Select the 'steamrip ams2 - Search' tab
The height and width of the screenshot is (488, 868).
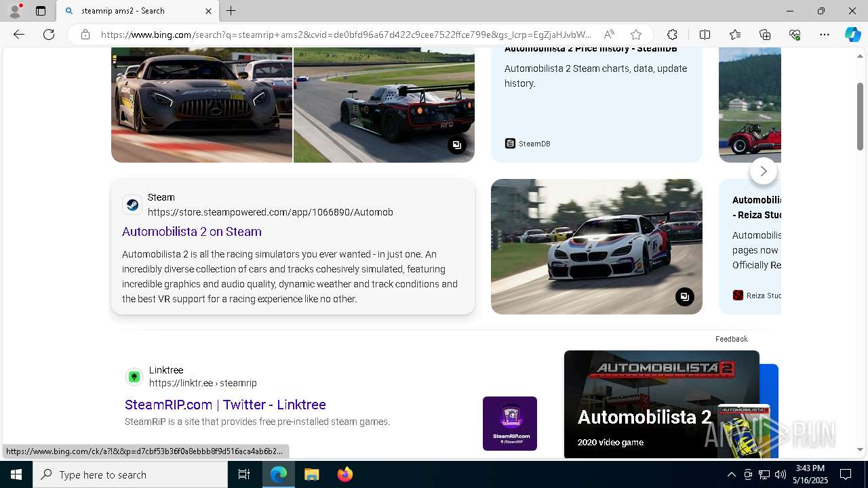(138, 11)
